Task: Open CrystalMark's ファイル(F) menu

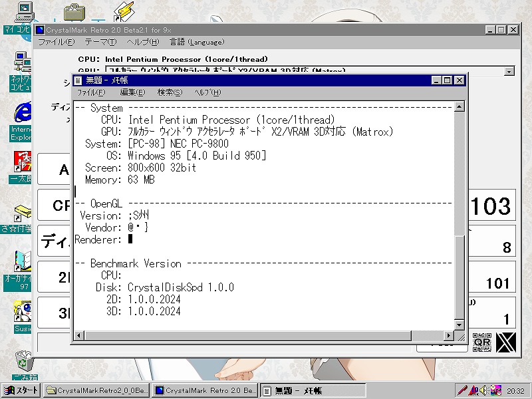Action: click(57, 42)
